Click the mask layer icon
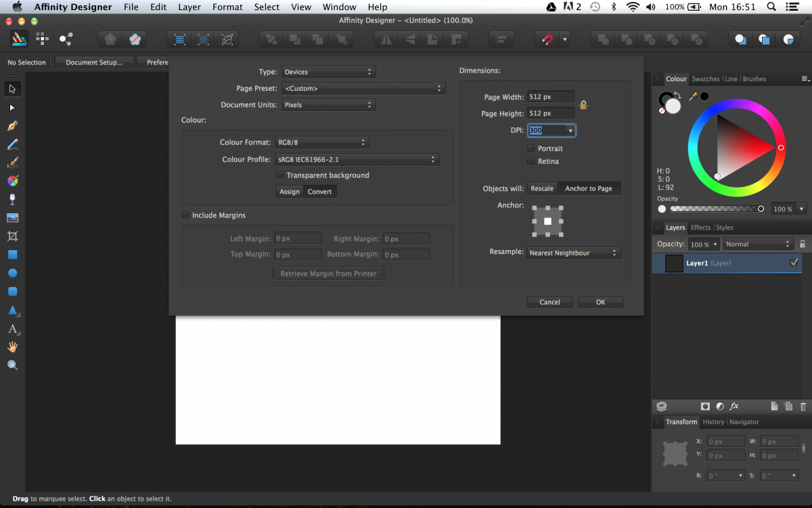812x508 pixels. coord(705,406)
